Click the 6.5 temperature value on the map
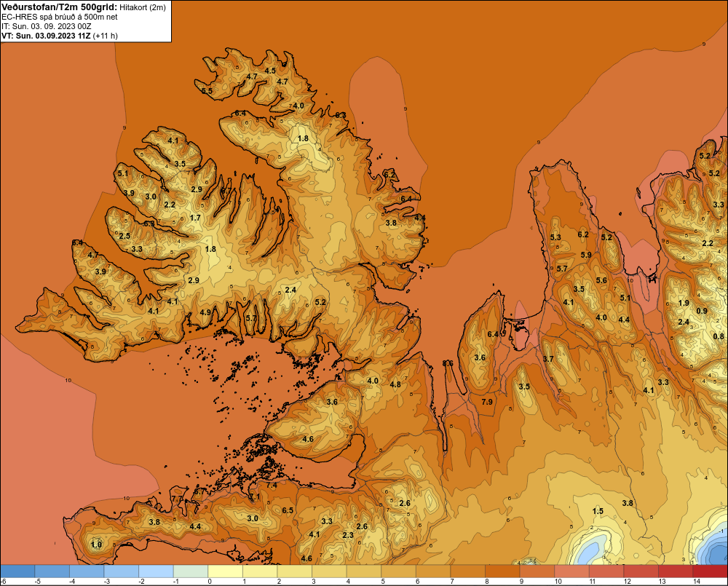Image resolution: width=728 pixels, height=586 pixels. coord(288,510)
